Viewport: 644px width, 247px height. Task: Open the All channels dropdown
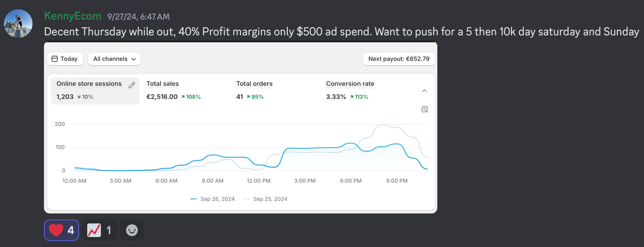pos(114,59)
